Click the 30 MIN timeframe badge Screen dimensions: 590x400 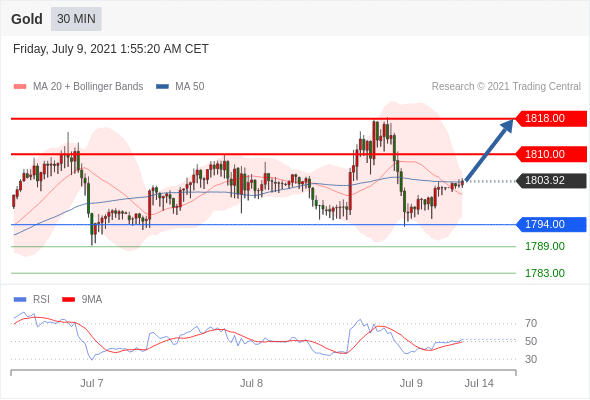click(x=76, y=19)
